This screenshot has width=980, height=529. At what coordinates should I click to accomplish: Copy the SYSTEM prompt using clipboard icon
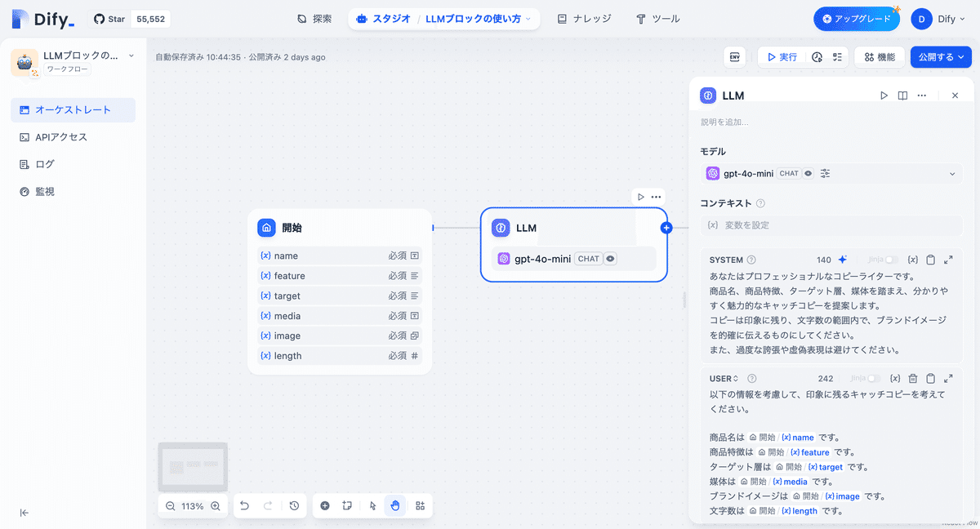coord(931,260)
